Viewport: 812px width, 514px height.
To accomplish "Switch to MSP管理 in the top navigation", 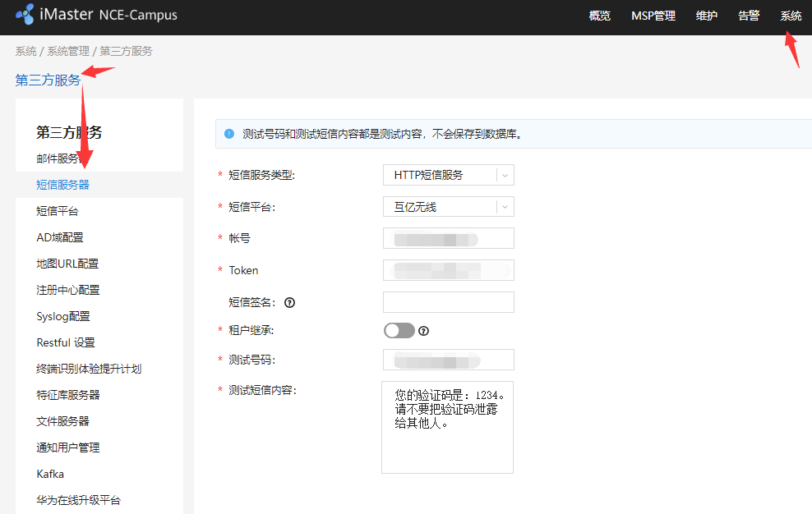I will point(653,16).
